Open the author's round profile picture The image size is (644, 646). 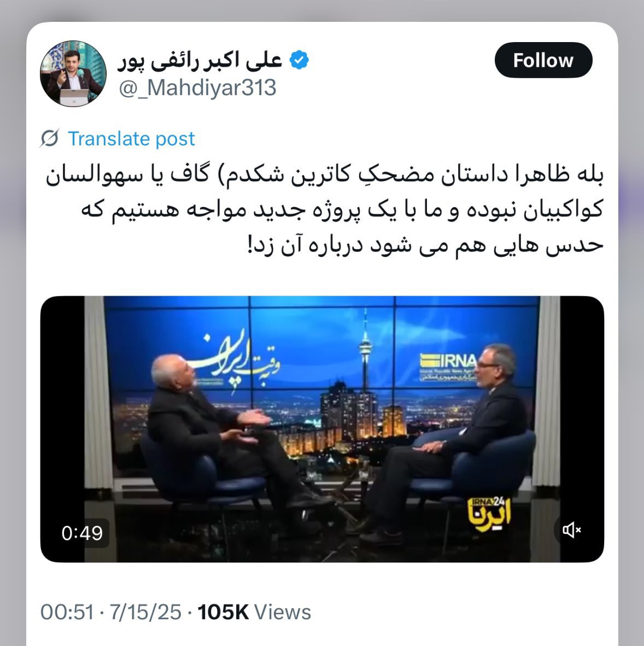click(x=73, y=73)
